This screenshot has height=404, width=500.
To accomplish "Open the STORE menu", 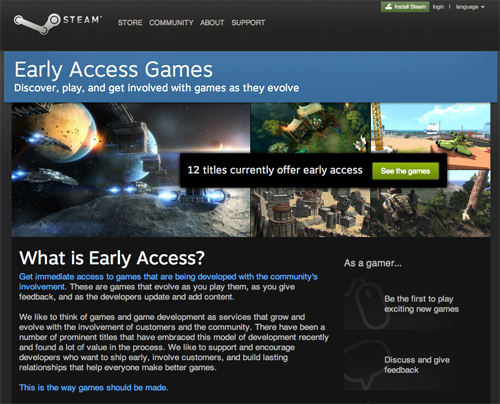I will pos(130,23).
